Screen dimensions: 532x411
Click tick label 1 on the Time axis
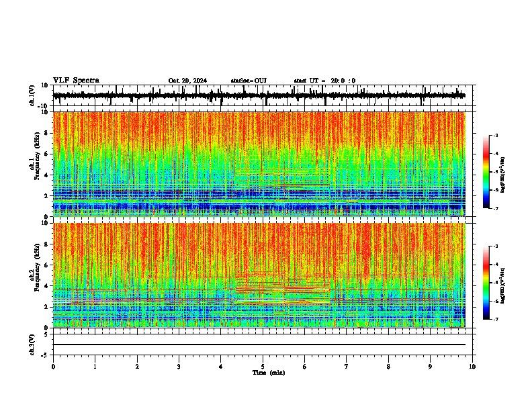click(95, 367)
